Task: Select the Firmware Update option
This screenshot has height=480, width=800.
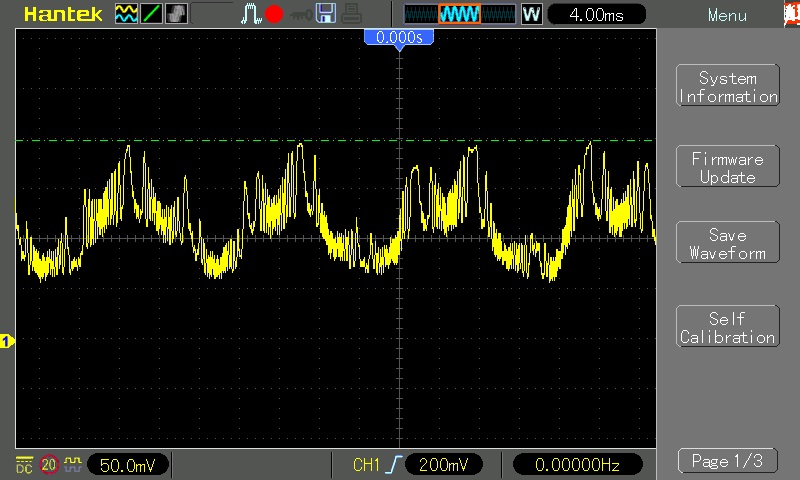Action: [728, 166]
